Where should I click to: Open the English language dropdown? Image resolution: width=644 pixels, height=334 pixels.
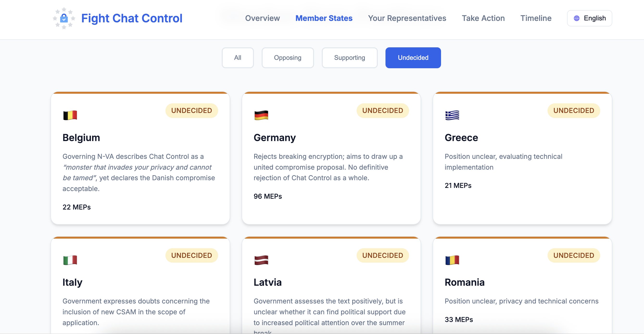click(589, 18)
